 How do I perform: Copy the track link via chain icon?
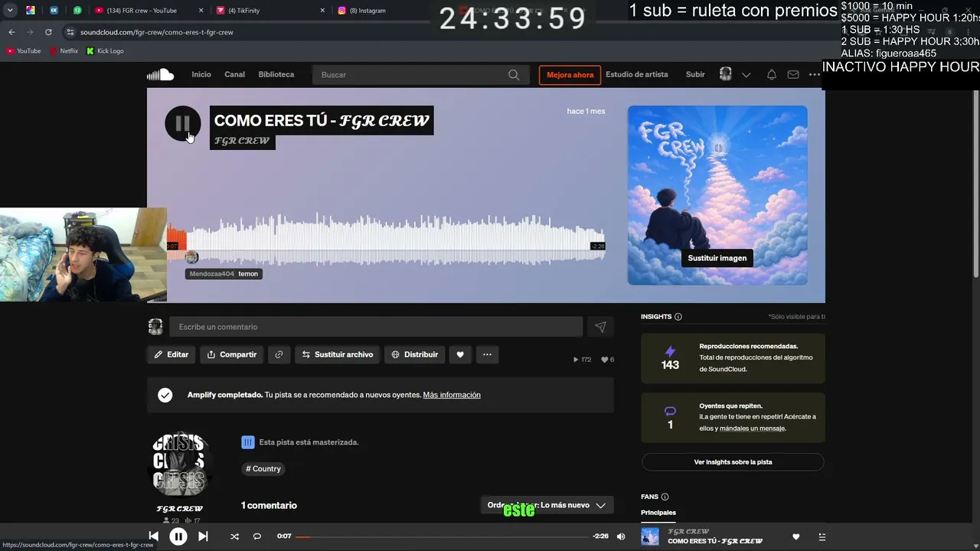pos(279,354)
